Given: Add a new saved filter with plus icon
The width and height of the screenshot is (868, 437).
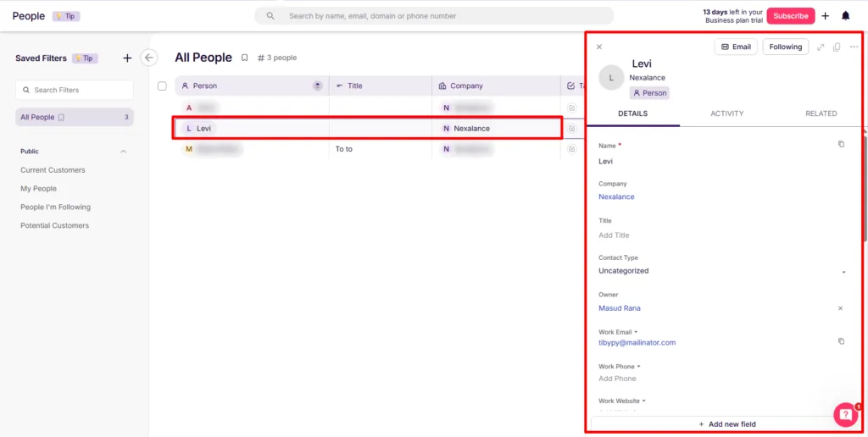Looking at the screenshot, I should (x=127, y=58).
